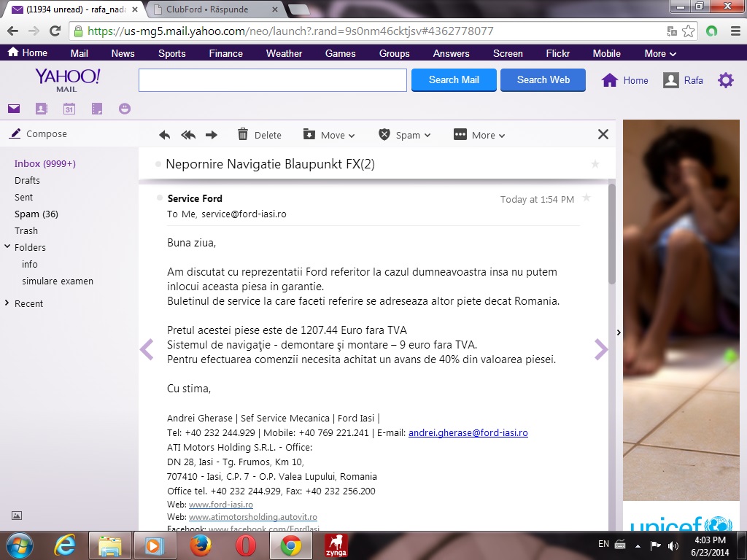The height and width of the screenshot is (560, 747).
Task: Click the message pane vertical scrollbar
Action: click(x=612, y=233)
